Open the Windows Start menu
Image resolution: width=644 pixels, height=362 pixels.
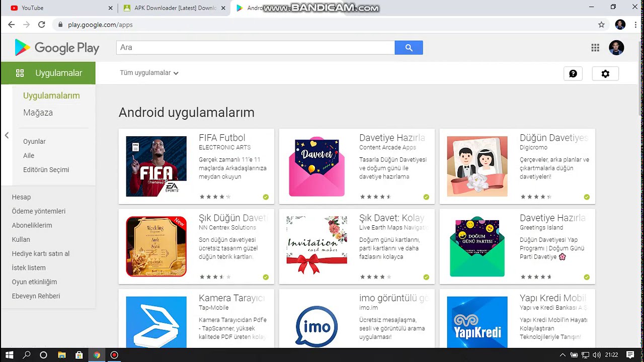click(9, 355)
